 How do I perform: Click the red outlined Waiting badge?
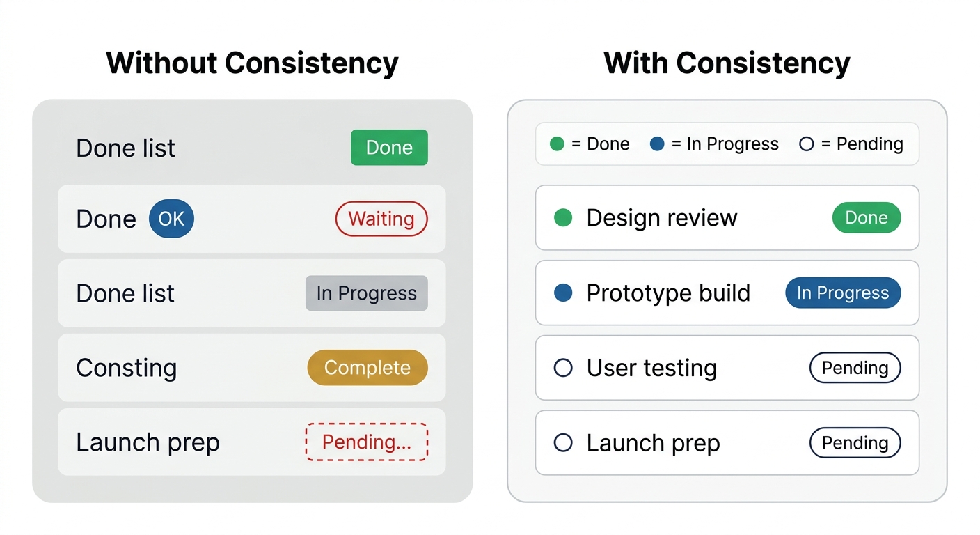[x=381, y=219]
